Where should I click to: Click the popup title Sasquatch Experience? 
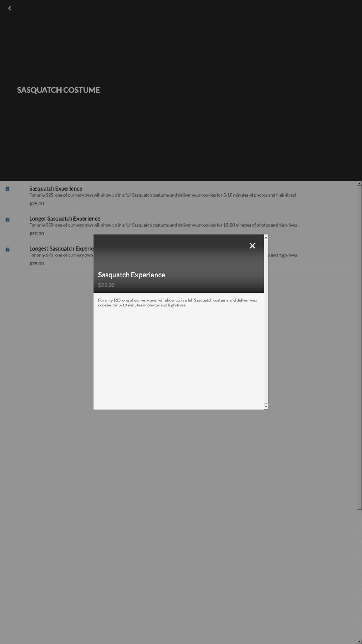click(131, 275)
